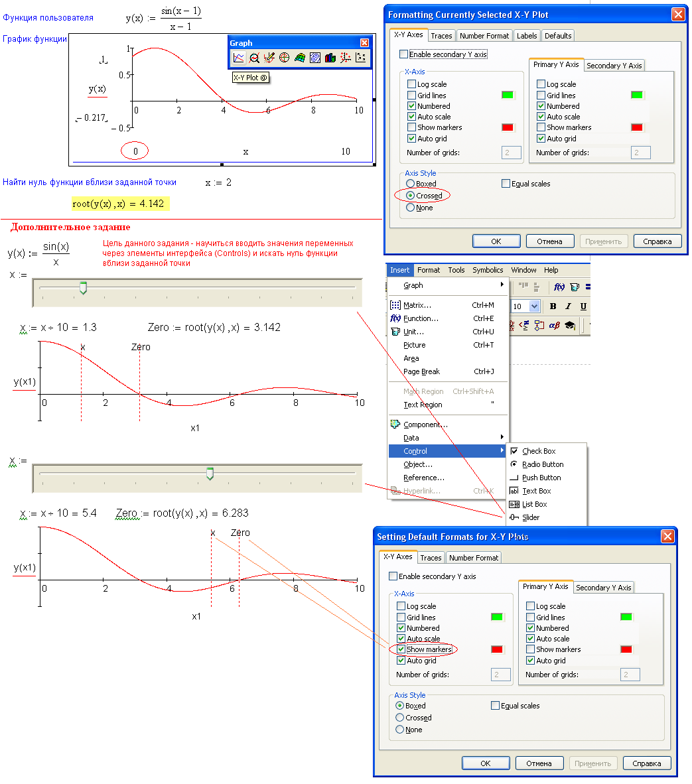The height and width of the screenshot is (784, 692).
Task: Toggle X-Axis Show markers in Formatting dialog
Action: 435,127
